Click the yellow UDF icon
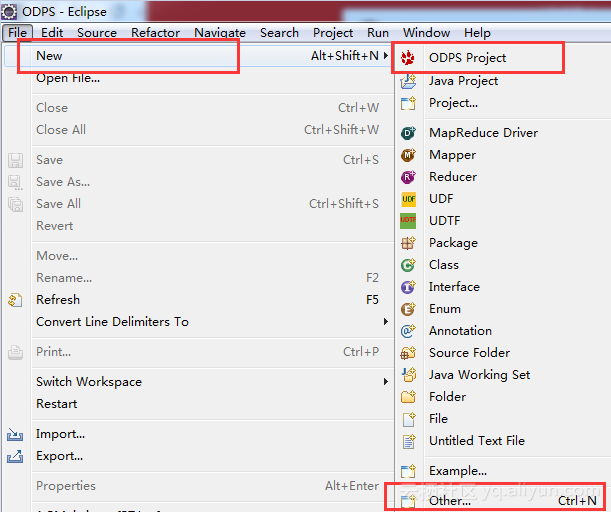 coord(408,199)
